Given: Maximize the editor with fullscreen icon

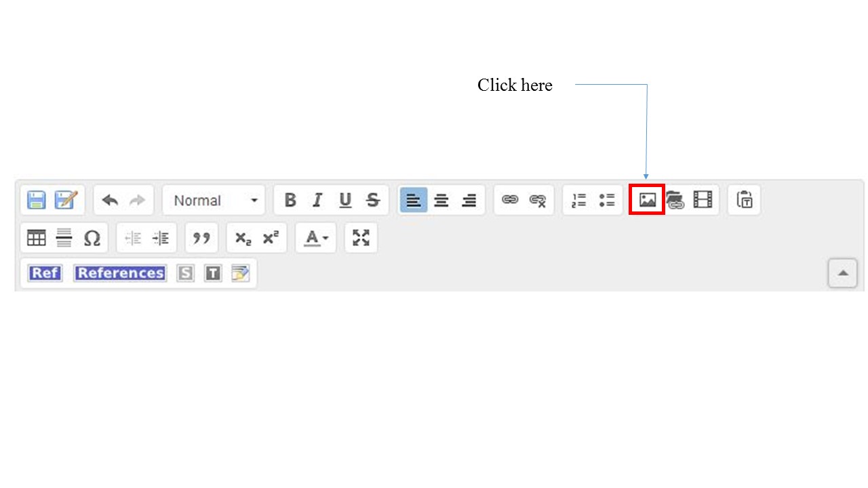Looking at the screenshot, I should click(361, 238).
